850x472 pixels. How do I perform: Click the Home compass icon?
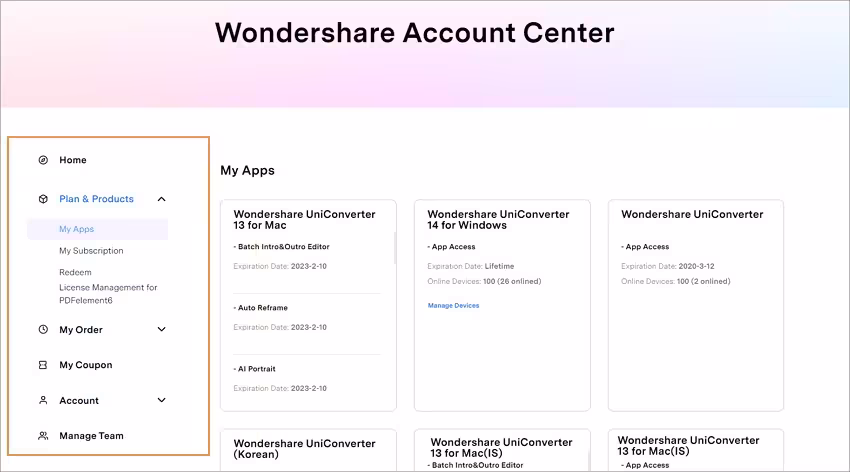click(x=43, y=160)
